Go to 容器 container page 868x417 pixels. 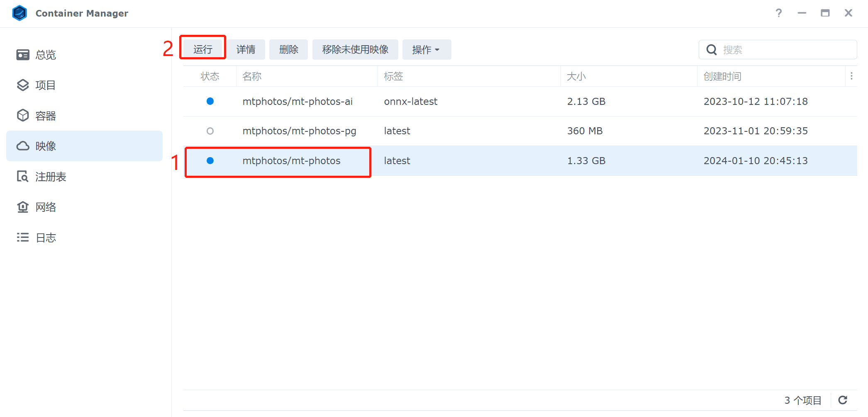pyautogui.click(x=85, y=116)
